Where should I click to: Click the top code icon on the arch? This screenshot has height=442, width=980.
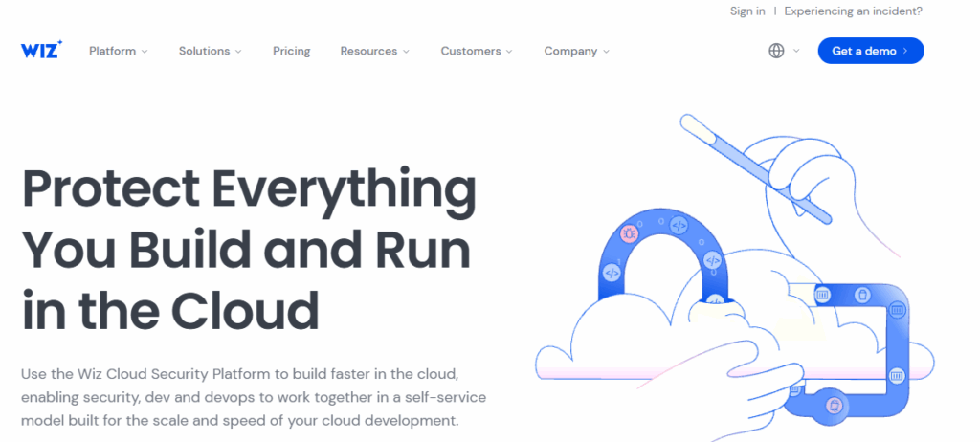[x=679, y=226]
